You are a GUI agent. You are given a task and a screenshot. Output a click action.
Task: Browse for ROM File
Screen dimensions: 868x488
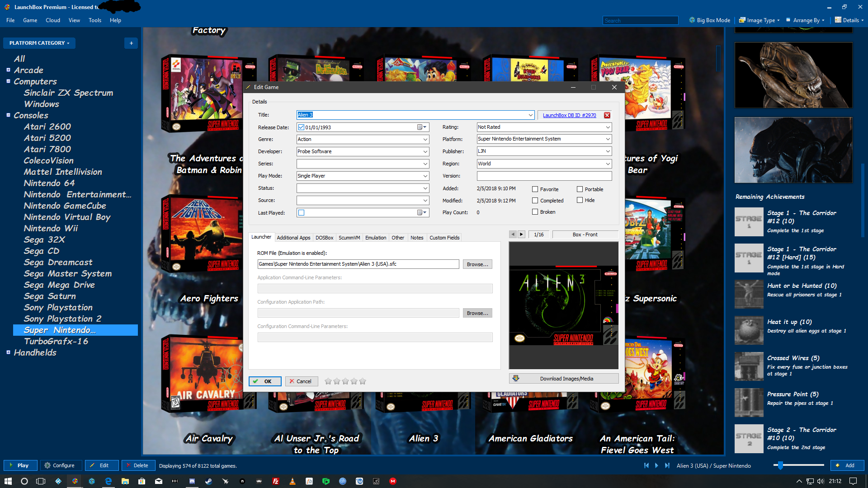coord(477,264)
